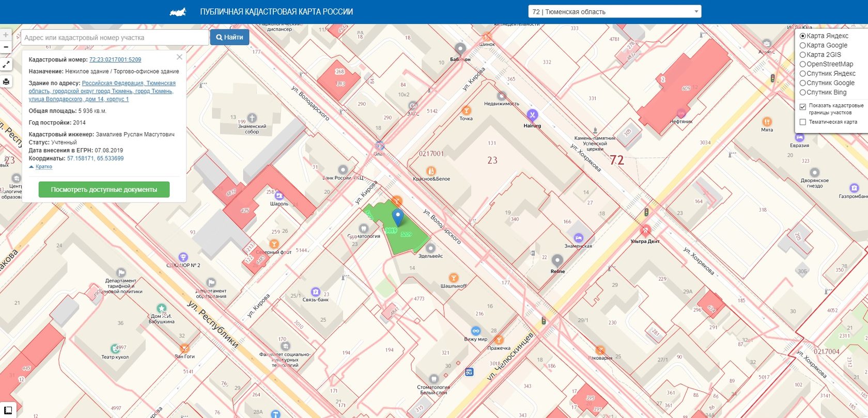
Task: Open the Russia map logo in header
Action: pos(178,11)
